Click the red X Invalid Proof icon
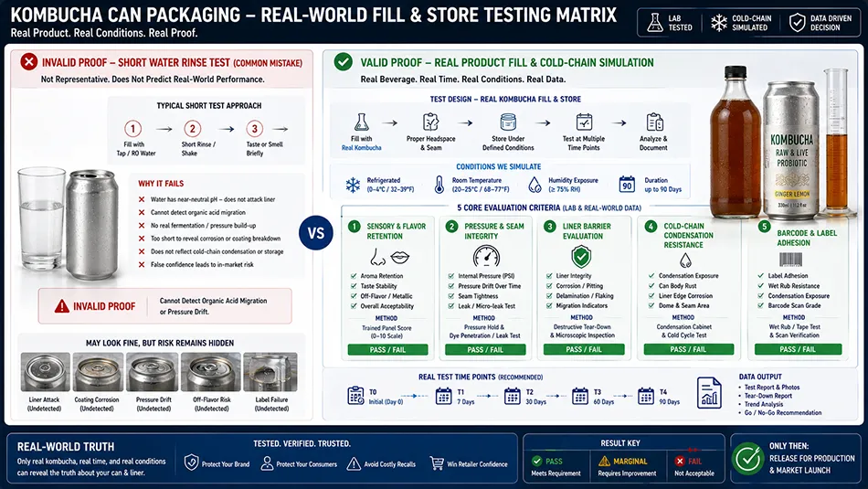The height and width of the screenshot is (489, 868). pos(29,61)
